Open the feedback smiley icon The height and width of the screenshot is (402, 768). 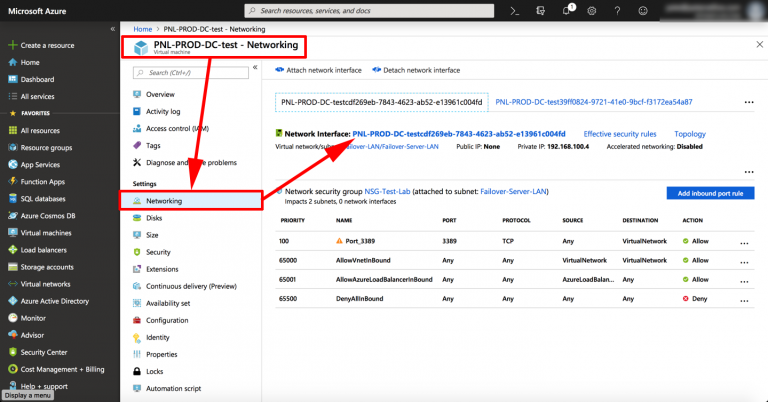pyautogui.click(x=643, y=11)
